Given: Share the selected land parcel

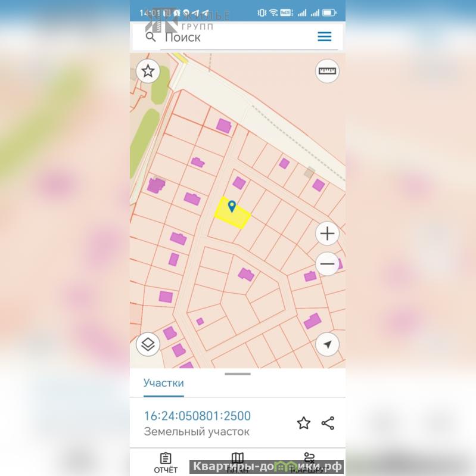Looking at the screenshot, I should pyautogui.click(x=328, y=423).
